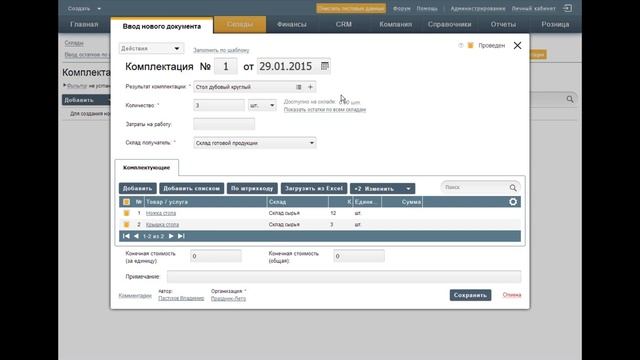Screen dimensions: 640x360
Task: Open Склад получатель dropdown
Action: click(255, 143)
